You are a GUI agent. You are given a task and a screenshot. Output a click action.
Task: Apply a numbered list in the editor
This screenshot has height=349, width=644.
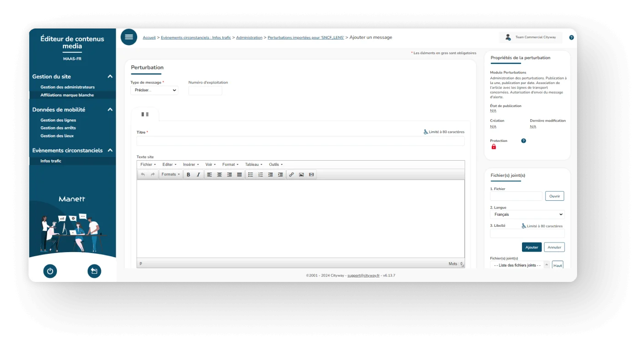261,174
